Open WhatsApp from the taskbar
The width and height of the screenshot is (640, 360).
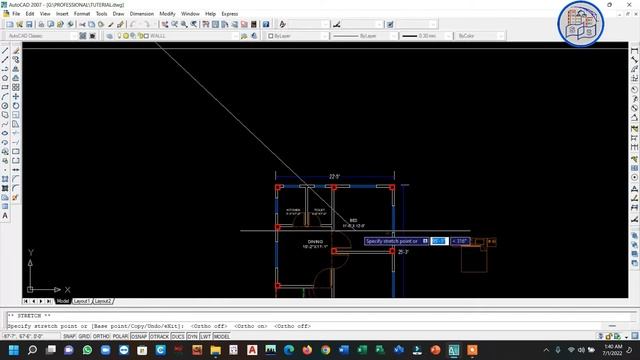pyautogui.click(x=87, y=350)
